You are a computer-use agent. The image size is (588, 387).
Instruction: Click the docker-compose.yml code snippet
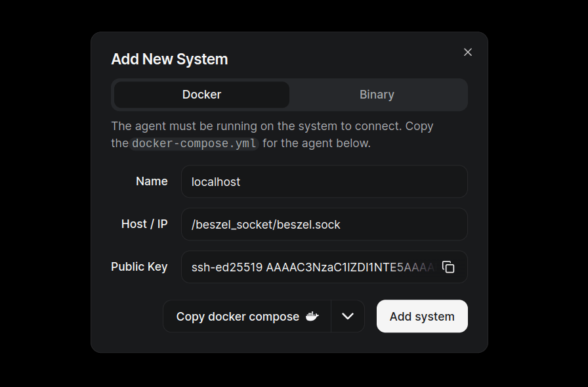[194, 143]
